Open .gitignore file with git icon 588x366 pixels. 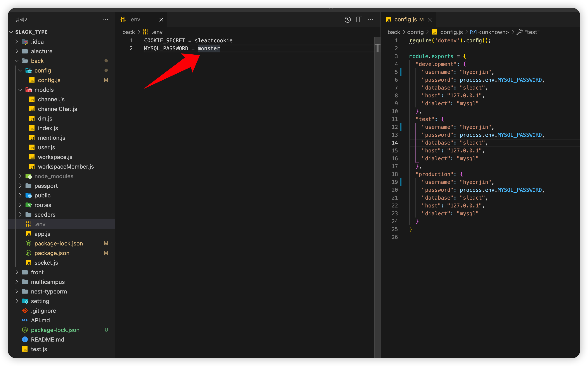click(x=43, y=311)
